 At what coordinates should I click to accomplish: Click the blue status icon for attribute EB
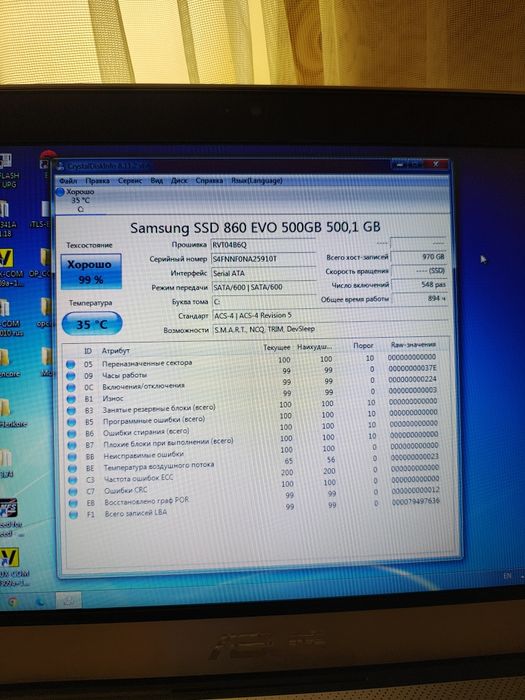pos(73,504)
